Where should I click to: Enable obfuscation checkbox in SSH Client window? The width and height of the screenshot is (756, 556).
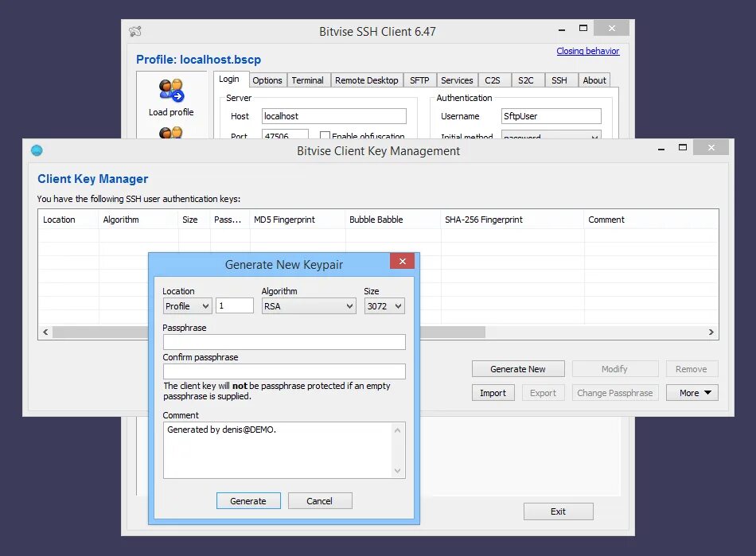[325, 135]
